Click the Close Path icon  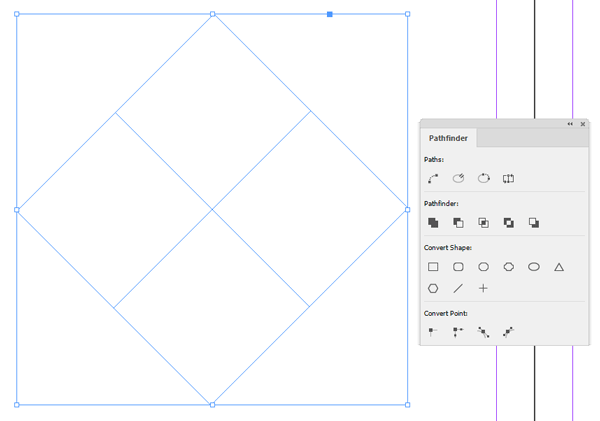pos(484,179)
